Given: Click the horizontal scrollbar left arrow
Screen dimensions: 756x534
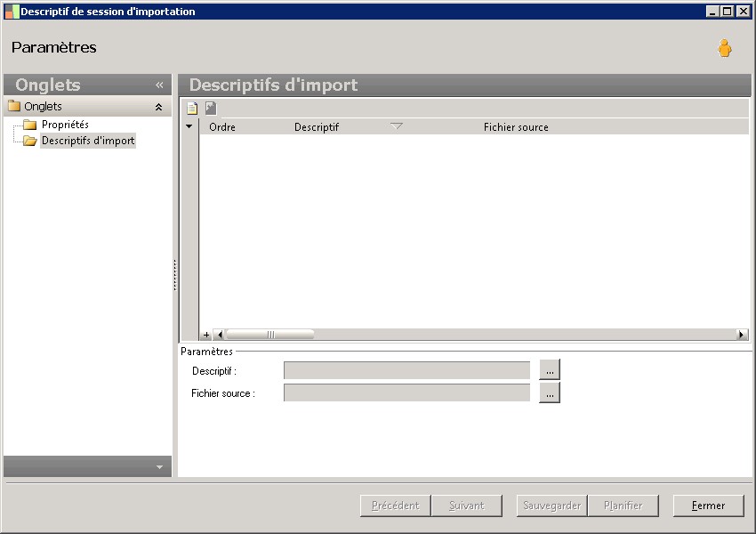Looking at the screenshot, I should pos(220,335).
